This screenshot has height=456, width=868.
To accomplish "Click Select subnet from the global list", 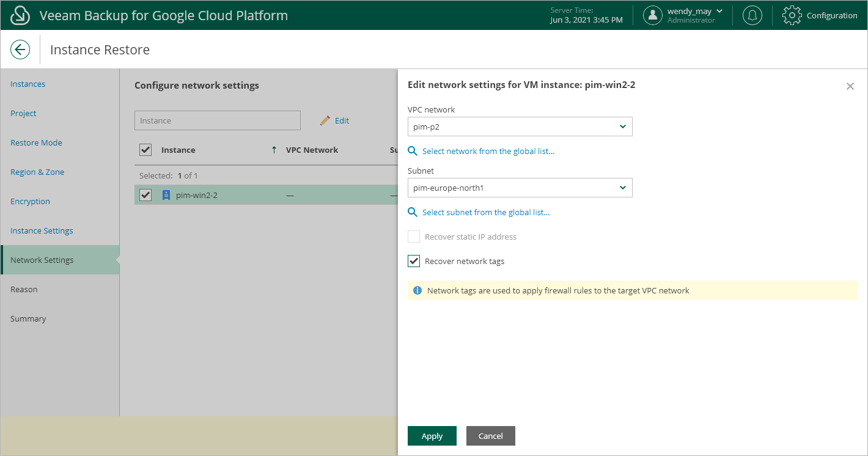I will [x=486, y=212].
